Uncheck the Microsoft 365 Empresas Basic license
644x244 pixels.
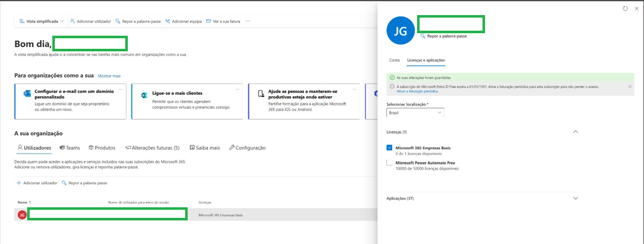[389, 148]
